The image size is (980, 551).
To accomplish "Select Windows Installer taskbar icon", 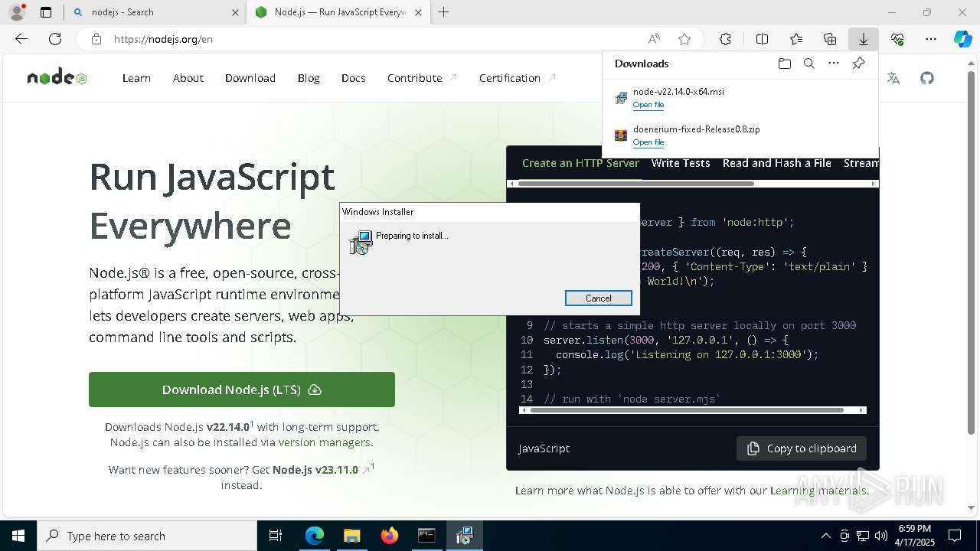I will pos(464,536).
